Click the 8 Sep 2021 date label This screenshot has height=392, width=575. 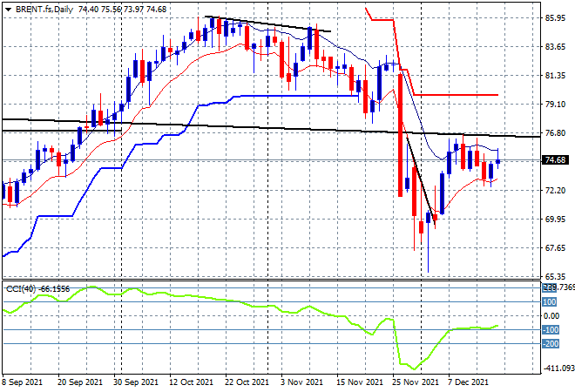tap(23, 382)
